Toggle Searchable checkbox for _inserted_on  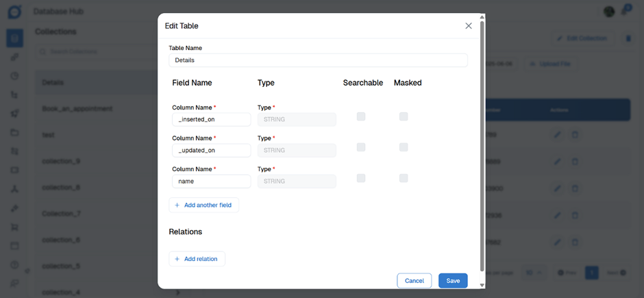point(361,116)
